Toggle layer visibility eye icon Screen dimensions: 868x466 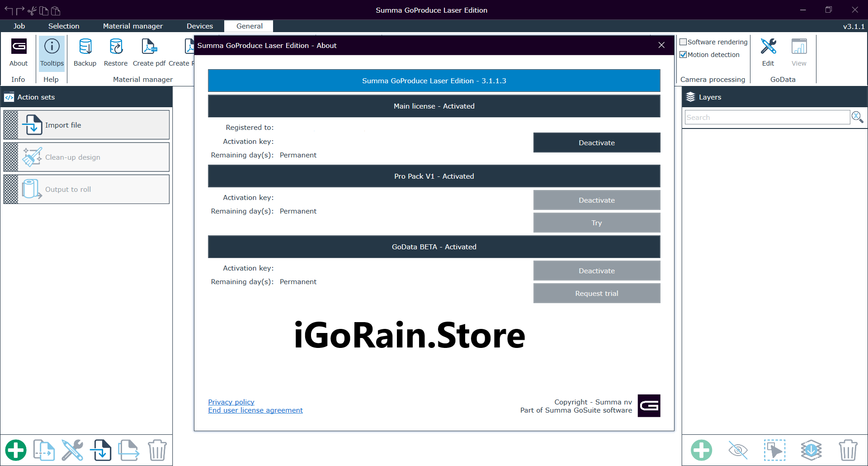tap(738, 450)
